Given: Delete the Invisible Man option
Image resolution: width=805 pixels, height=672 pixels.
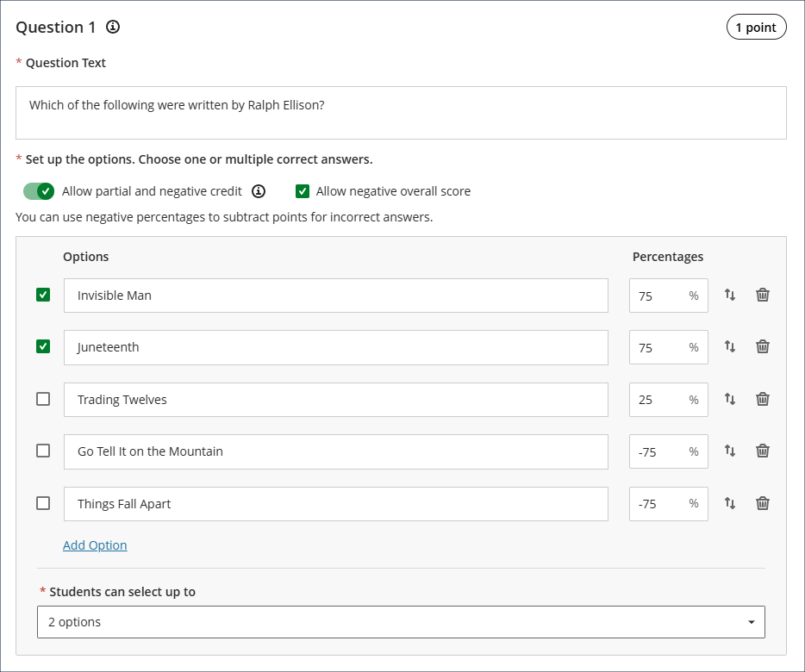Looking at the screenshot, I should 763,295.
